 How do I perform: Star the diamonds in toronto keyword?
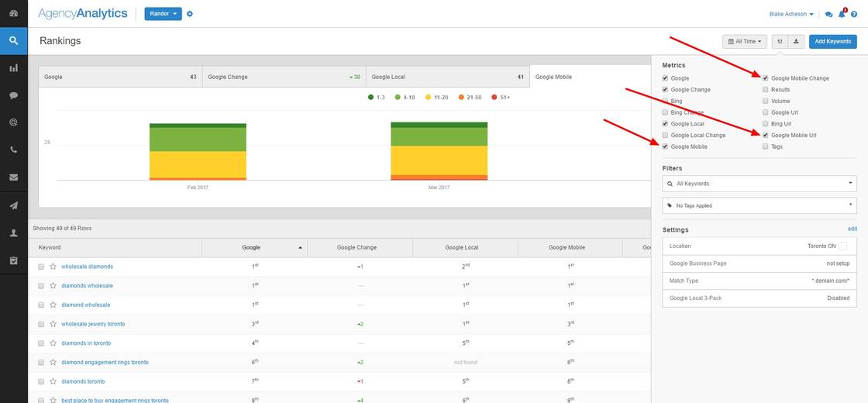[x=53, y=343]
